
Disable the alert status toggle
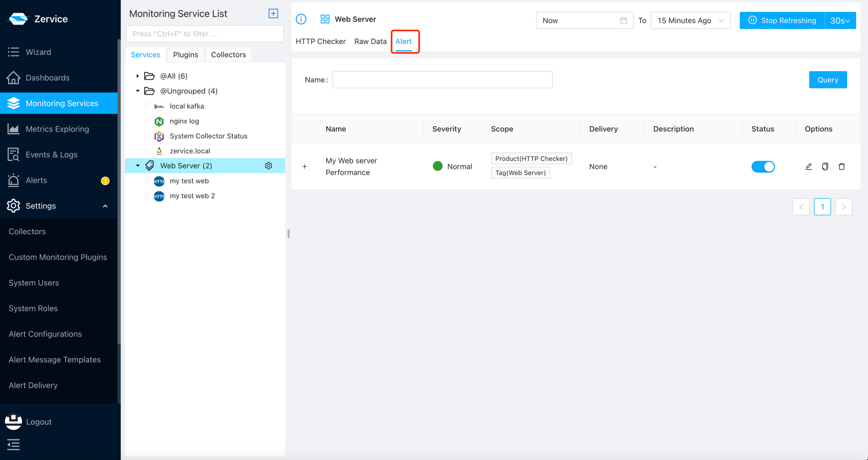(763, 167)
